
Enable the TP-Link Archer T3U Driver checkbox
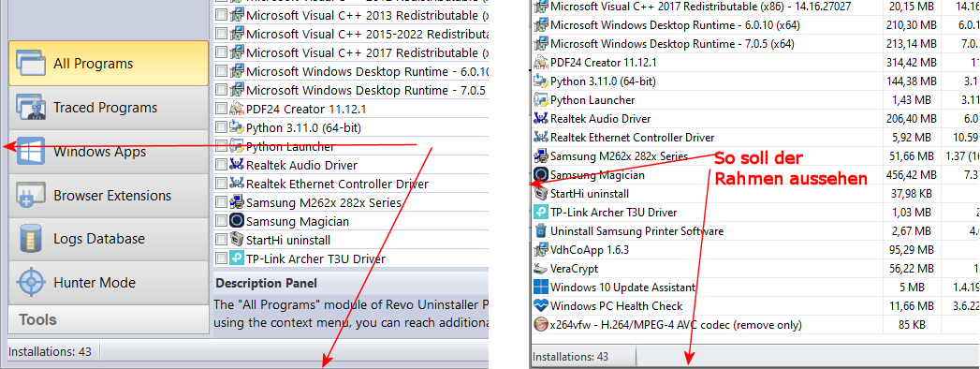tap(221, 258)
